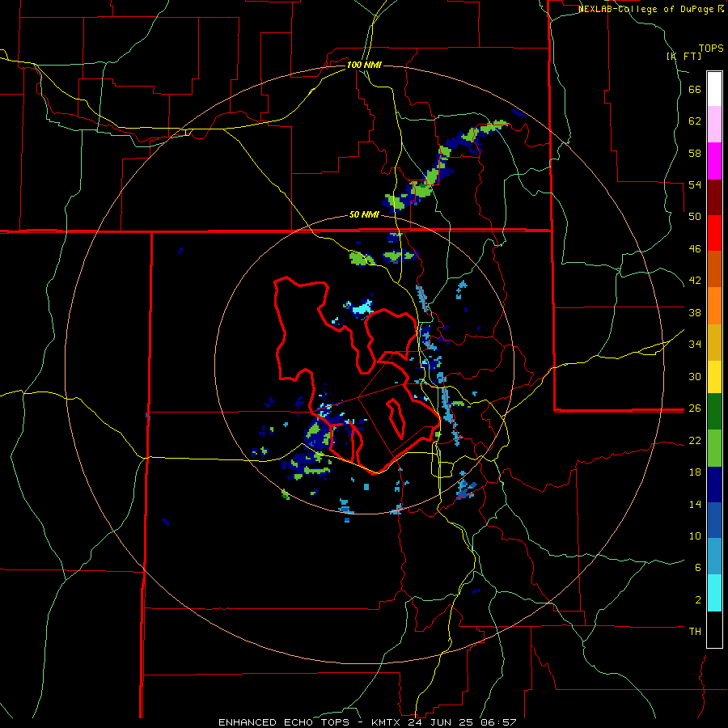Click the medium blue 10-14 kft swatch

pyautogui.click(x=714, y=521)
